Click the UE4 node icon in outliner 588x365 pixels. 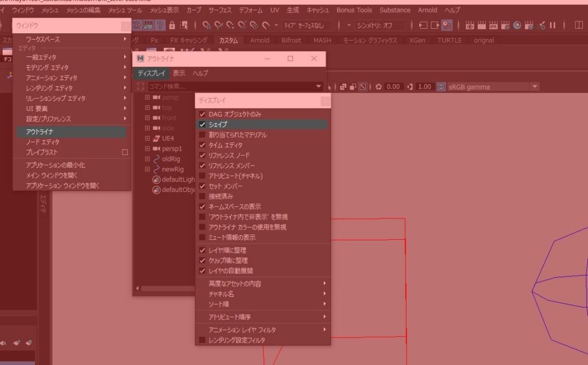[156, 139]
